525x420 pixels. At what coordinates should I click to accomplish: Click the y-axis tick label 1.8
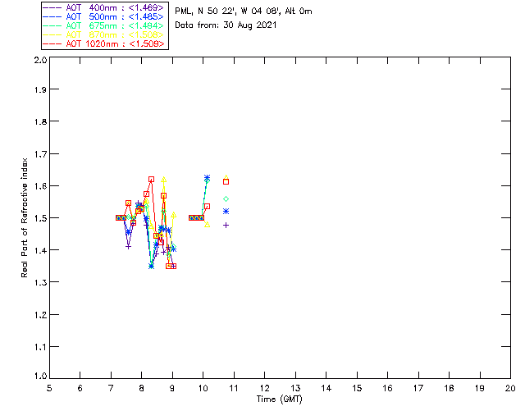pyautogui.click(x=40, y=121)
